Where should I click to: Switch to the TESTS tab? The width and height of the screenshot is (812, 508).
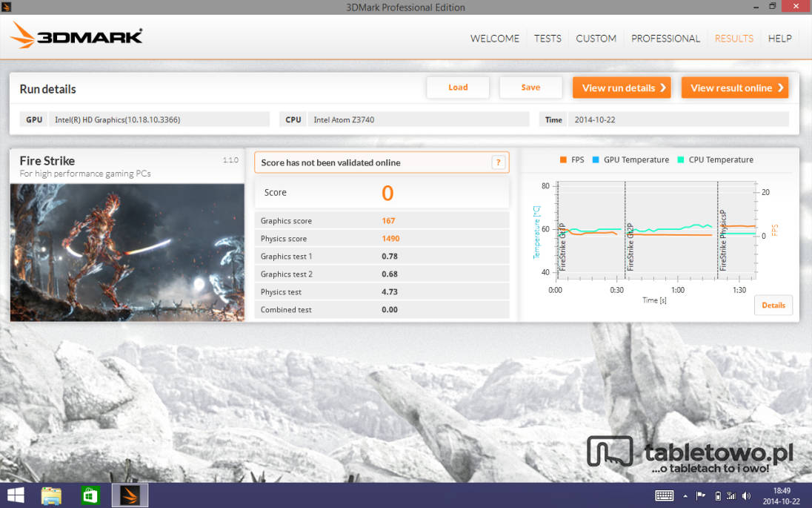548,39
